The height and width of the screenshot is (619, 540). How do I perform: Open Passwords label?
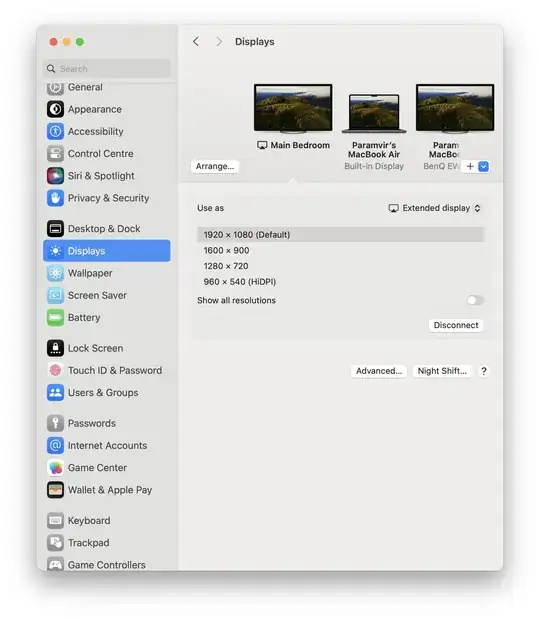point(92,423)
